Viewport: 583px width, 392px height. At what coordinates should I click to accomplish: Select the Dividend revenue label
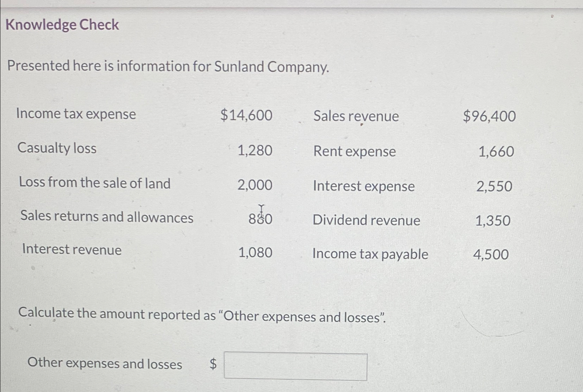pyautogui.click(x=366, y=220)
